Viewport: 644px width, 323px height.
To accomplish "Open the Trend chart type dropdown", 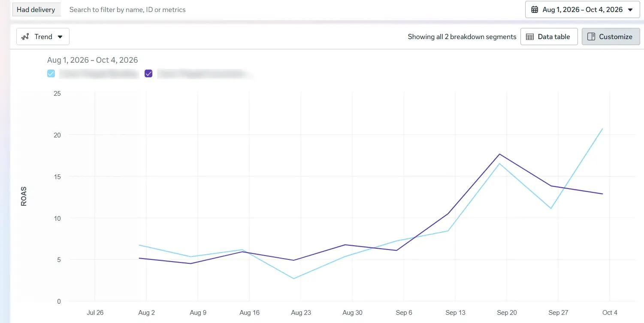I will pos(43,37).
